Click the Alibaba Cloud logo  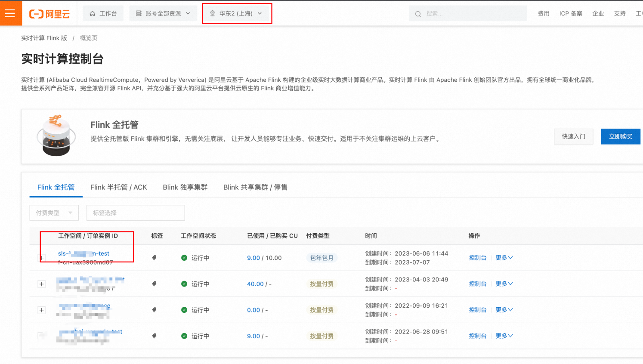pos(49,14)
